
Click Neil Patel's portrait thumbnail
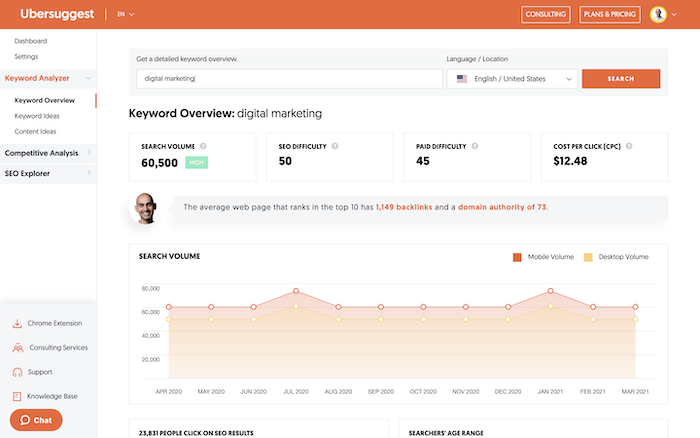click(x=146, y=208)
